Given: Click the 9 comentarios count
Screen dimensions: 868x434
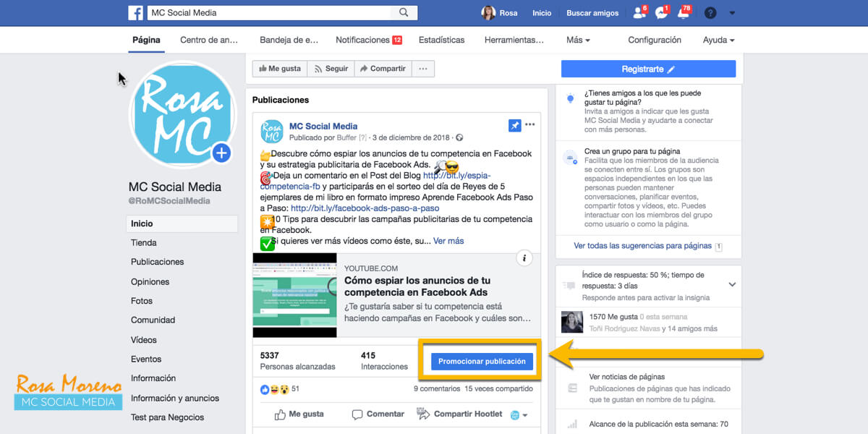Looking at the screenshot, I should coord(437,389).
